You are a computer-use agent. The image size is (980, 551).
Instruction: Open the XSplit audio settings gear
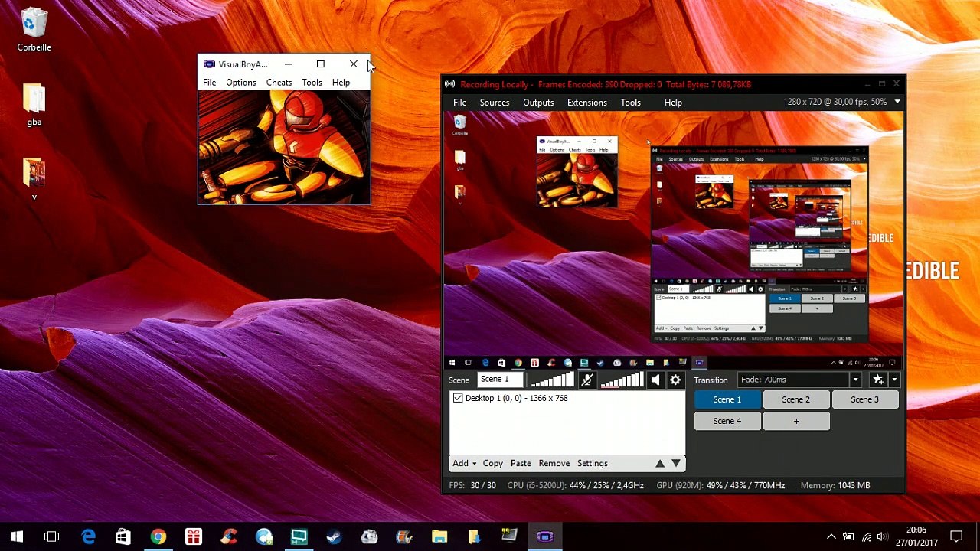point(675,380)
